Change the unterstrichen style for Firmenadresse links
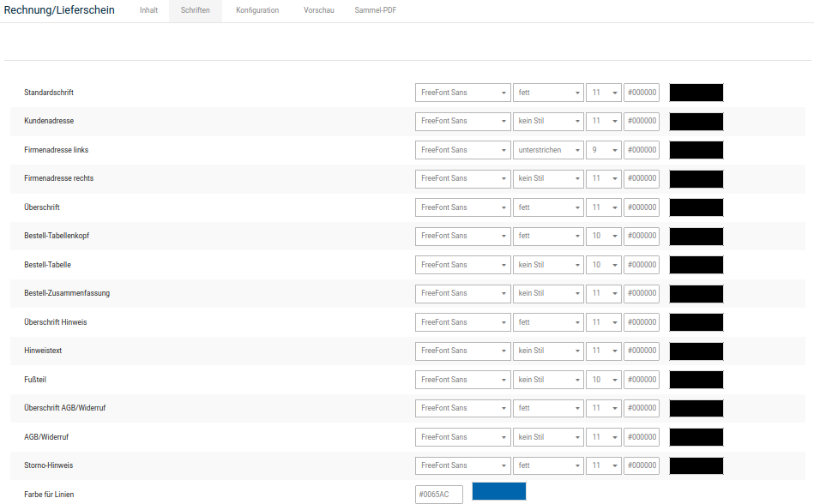Viewport: 814px width, 504px height. click(547, 150)
